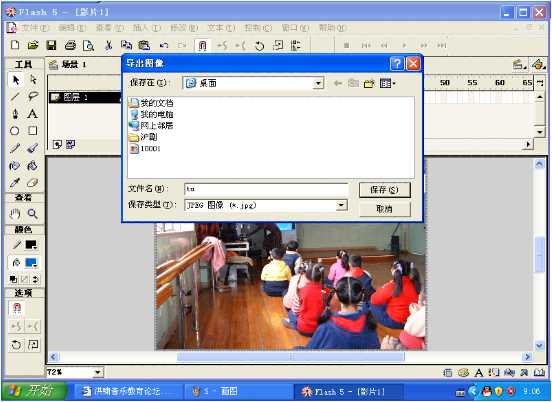Select the Hand tool
Image resolution: width=552 pixels, height=402 pixels.
15,213
